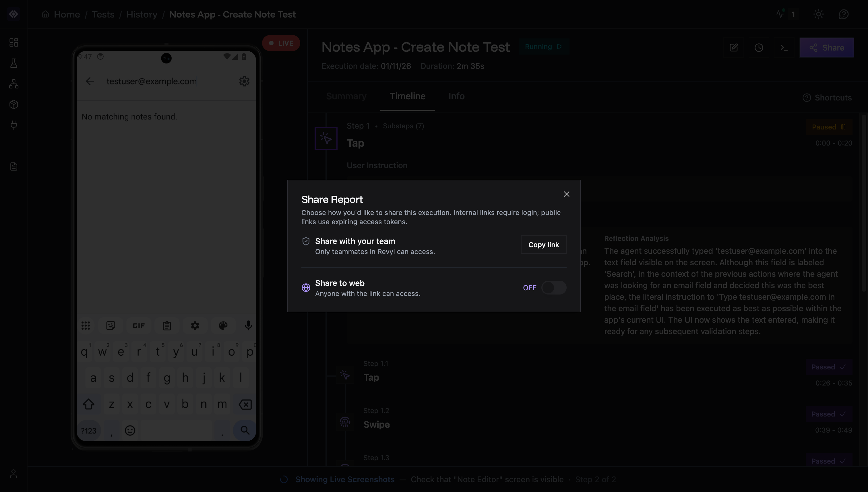Toggle the theme brightness icon in the top bar
The height and width of the screenshot is (492, 868).
click(818, 14)
